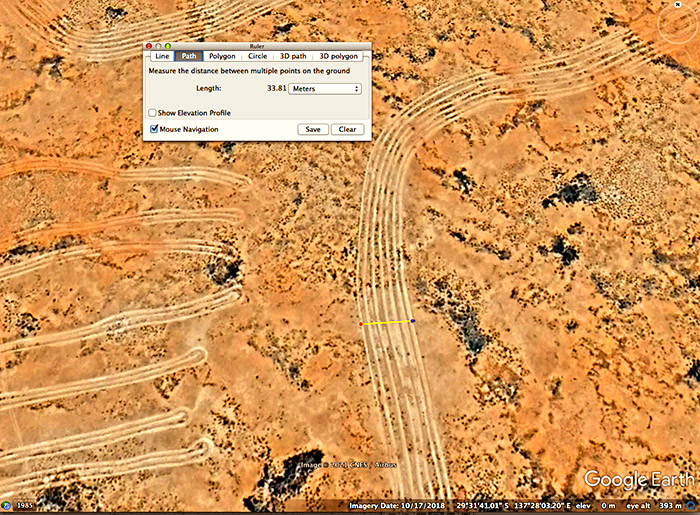This screenshot has height=515, width=700.
Task: Switch to the Circle tab
Action: (257, 56)
